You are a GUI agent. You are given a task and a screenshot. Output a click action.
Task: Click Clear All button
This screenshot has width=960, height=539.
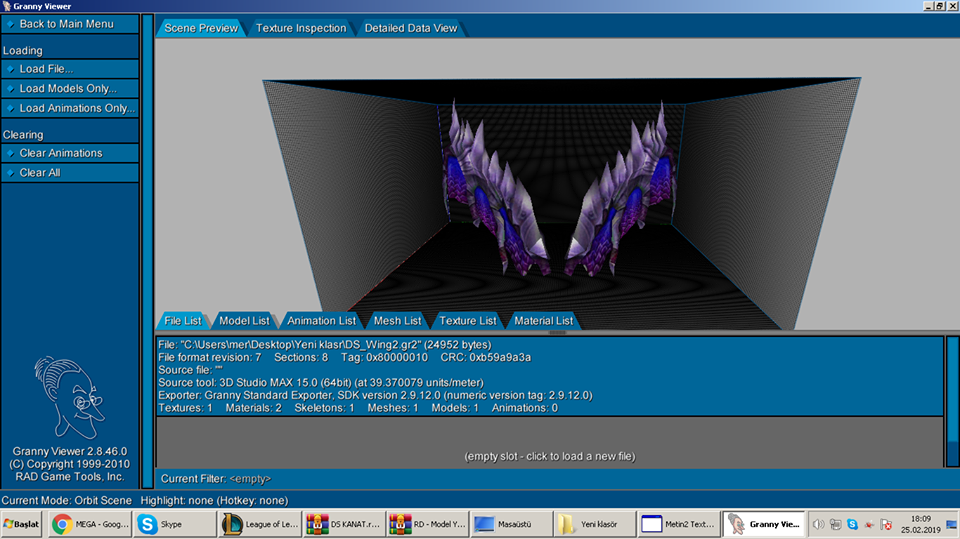pyautogui.click(x=70, y=173)
